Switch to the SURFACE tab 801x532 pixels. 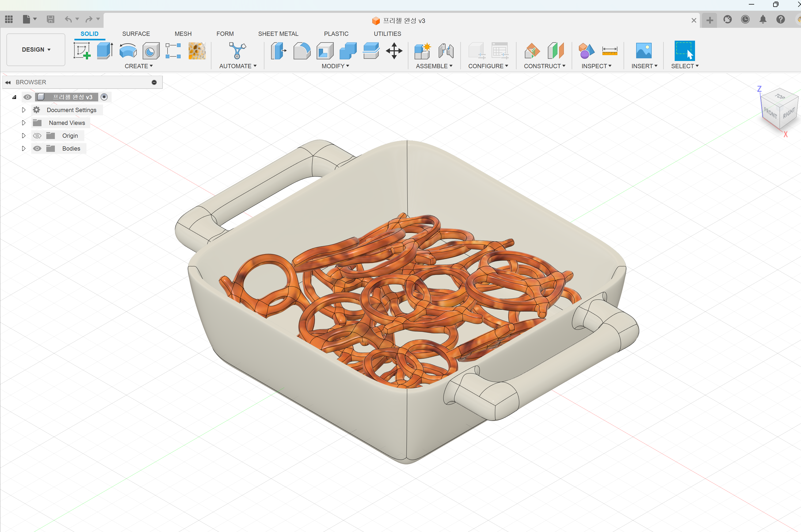coord(136,34)
